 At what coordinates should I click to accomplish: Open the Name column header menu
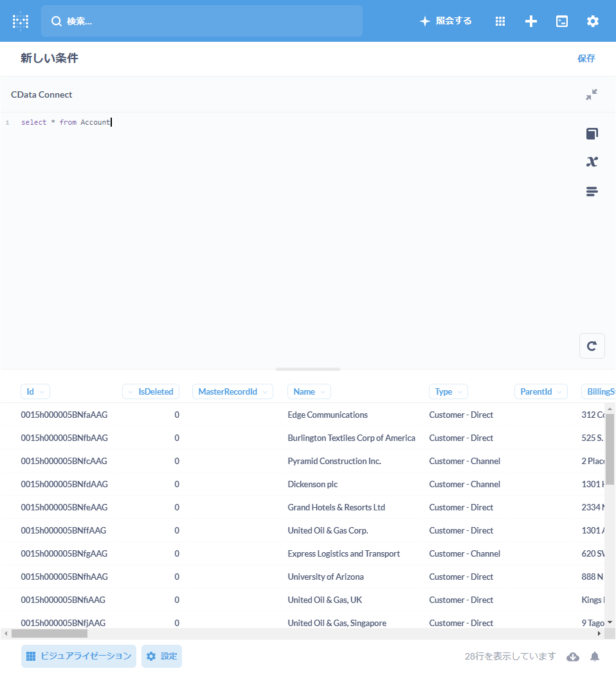coord(309,391)
